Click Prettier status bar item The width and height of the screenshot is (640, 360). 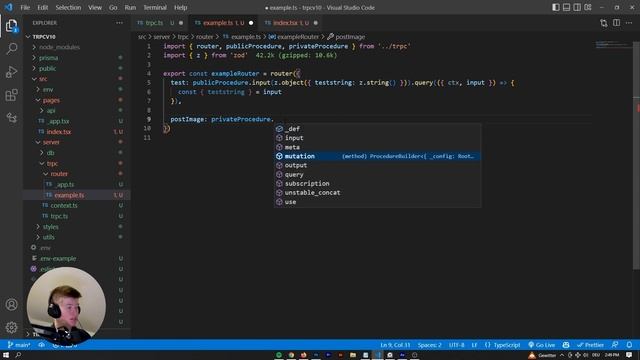pyautogui.click(x=590, y=345)
